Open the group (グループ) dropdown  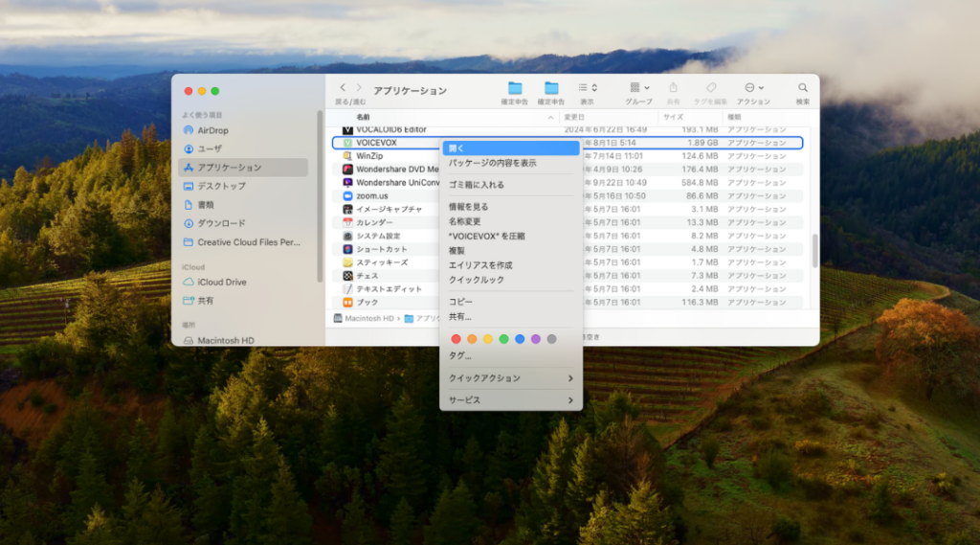638,88
